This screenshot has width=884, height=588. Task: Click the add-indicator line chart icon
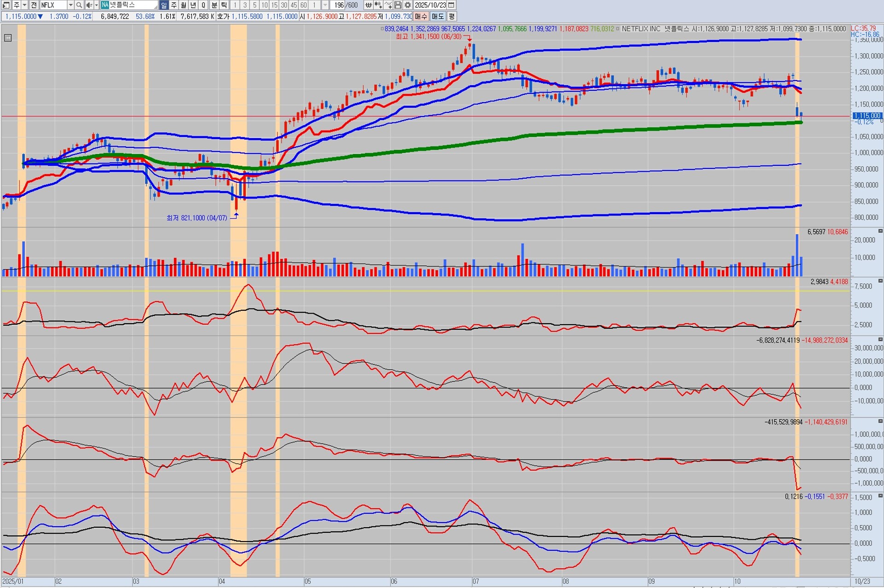pos(388,5)
